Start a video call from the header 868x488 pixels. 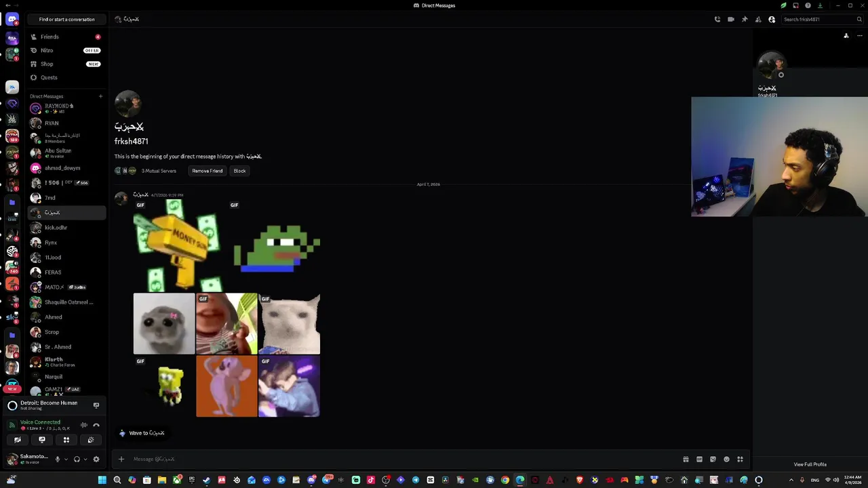(731, 19)
